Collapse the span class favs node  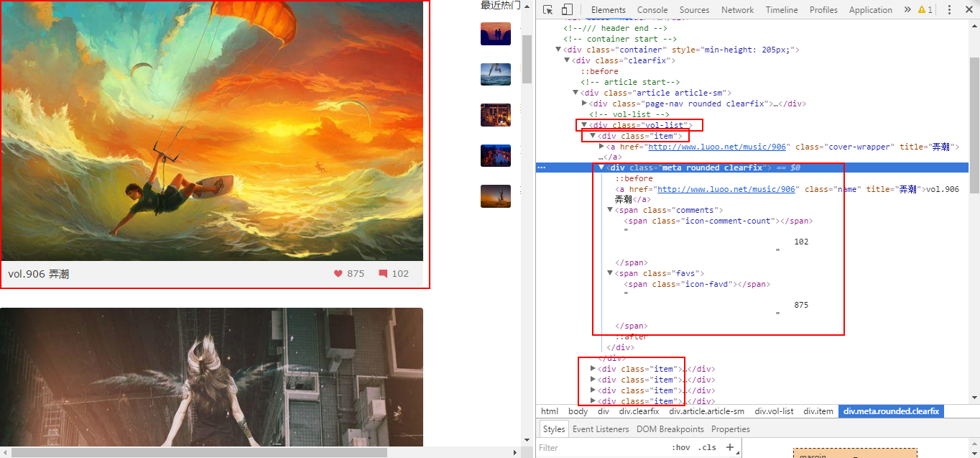tap(610, 273)
